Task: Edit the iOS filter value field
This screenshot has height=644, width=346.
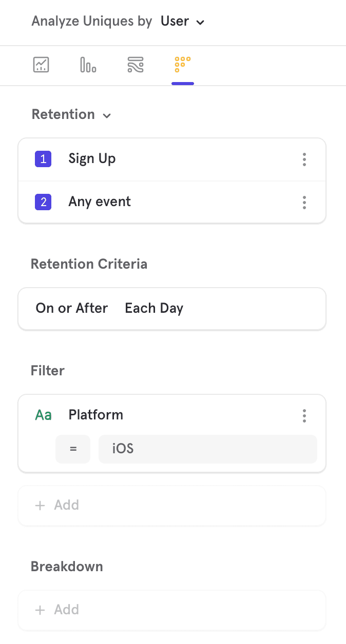Action: [207, 449]
